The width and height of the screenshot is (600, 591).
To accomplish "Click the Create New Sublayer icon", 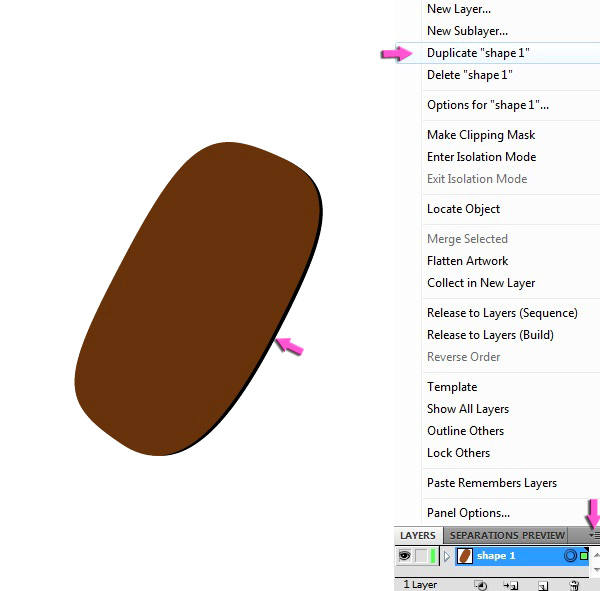I will pos(511,585).
